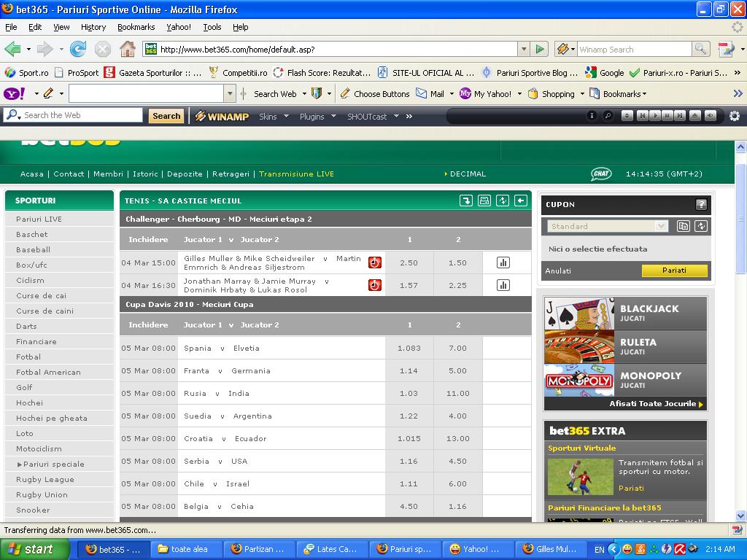
Task: Switch to the toate alea taskbar folder
Action: tap(186, 549)
